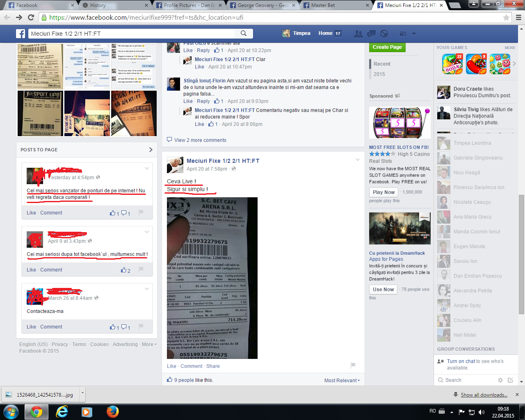525x420 pixels.
Task: Click View 2 more comments link
Action: click(x=200, y=140)
